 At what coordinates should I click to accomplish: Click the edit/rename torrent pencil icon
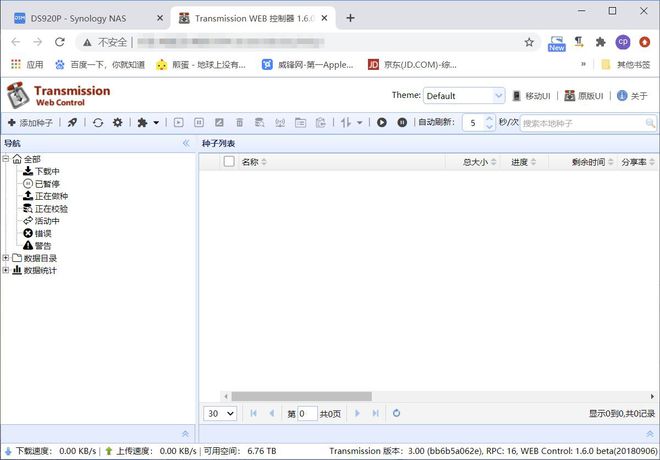pos(219,122)
